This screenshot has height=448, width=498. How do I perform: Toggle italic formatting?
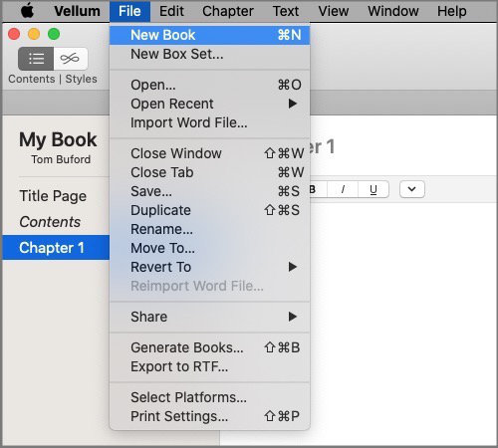(343, 189)
